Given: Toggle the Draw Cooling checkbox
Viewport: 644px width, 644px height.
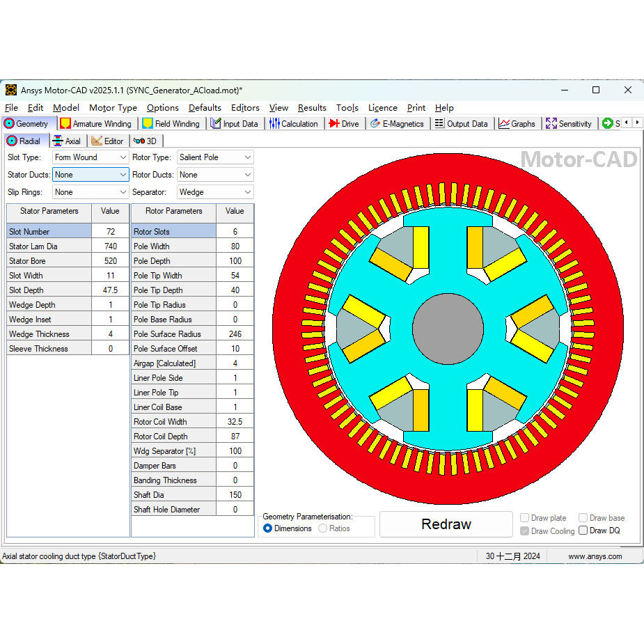Looking at the screenshot, I should [x=524, y=531].
